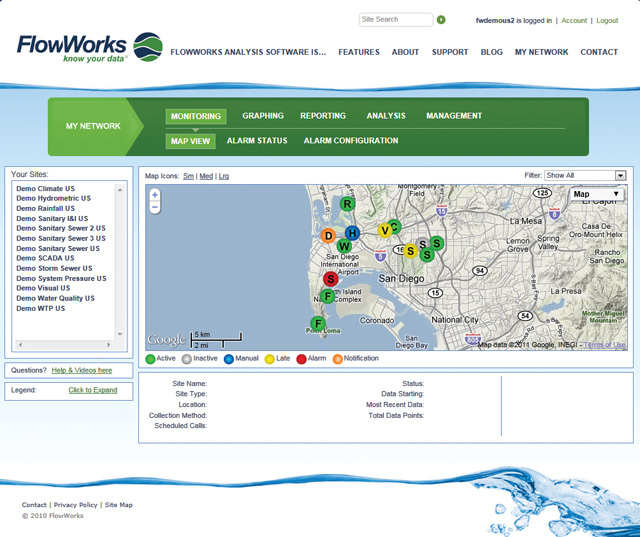Click the map zoom in plus button
This screenshot has width=640, height=537.
(x=155, y=195)
